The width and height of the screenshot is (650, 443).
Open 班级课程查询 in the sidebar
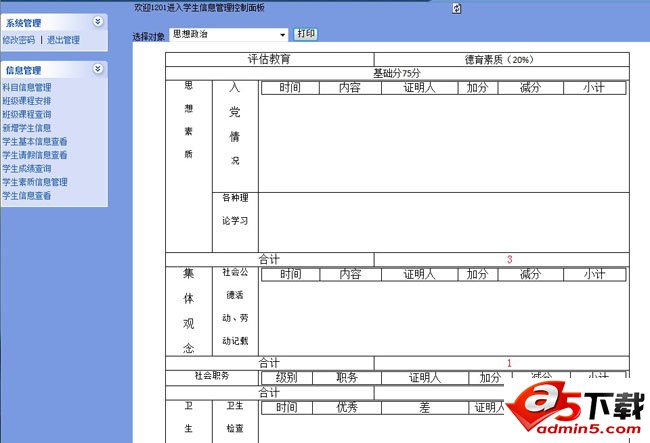[x=27, y=114]
